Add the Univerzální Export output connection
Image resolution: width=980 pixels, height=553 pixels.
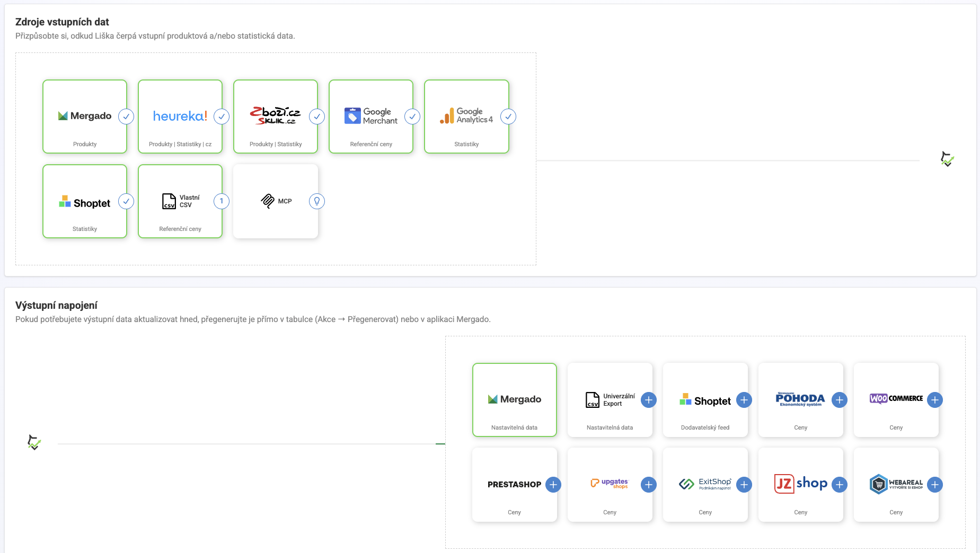(x=649, y=400)
